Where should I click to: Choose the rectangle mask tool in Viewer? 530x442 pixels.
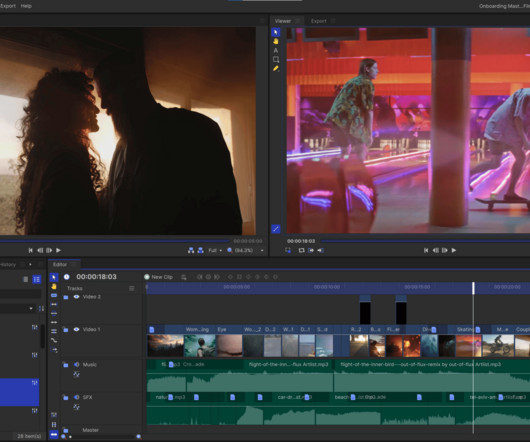pos(275,59)
